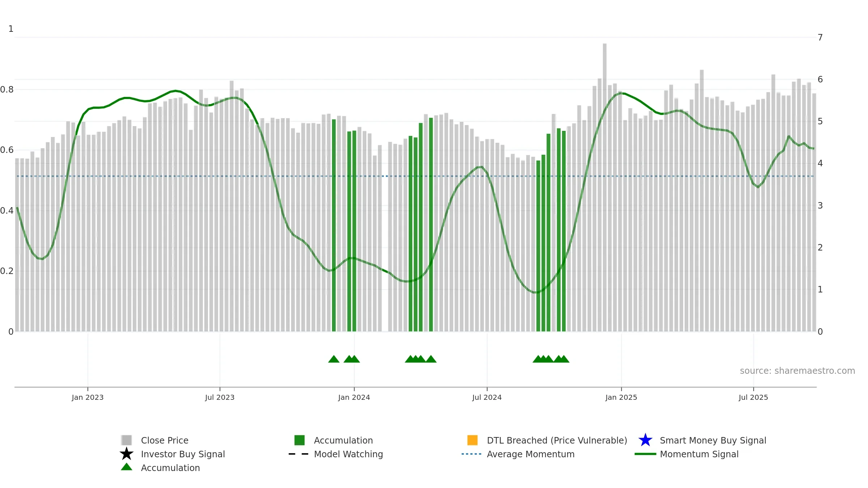Toggle the Momentum Signal series label

(x=699, y=454)
